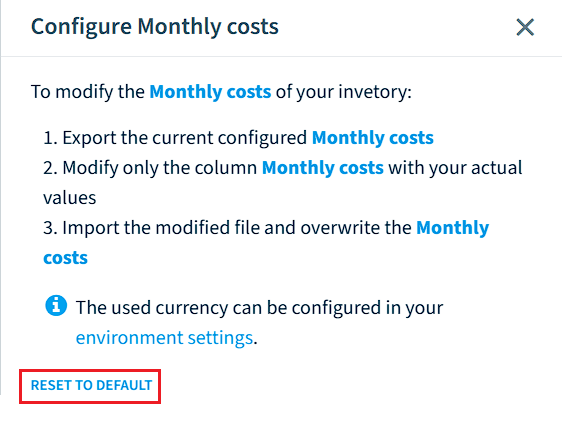The image size is (562, 422).
Task: Click the word Monthly in the Import step
Action: pyautogui.click(x=452, y=228)
